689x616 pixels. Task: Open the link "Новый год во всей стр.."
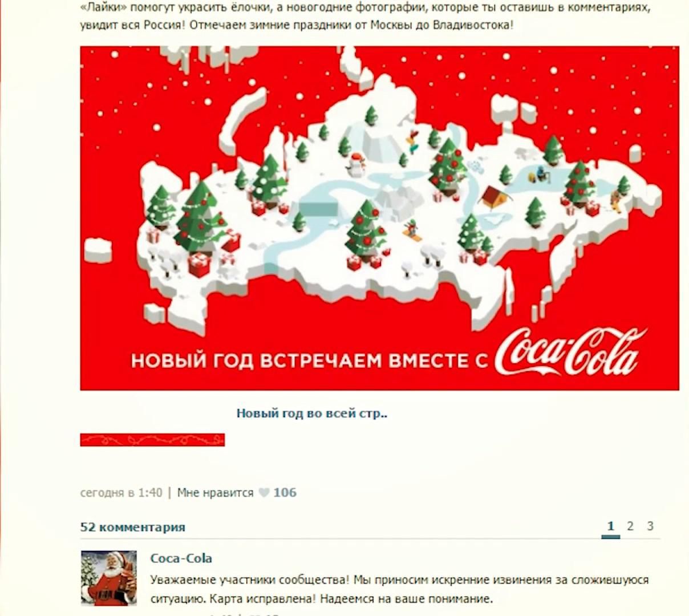pos(312,414)
